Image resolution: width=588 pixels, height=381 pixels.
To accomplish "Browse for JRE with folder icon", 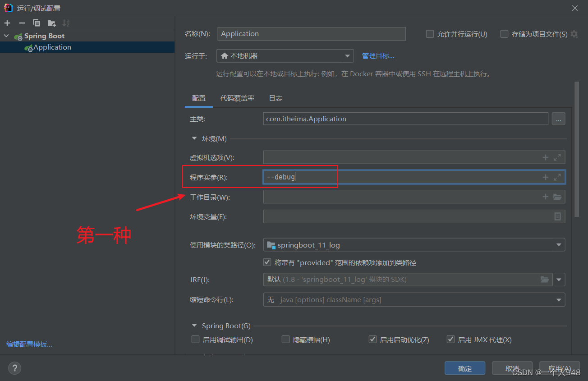I will click(545, 280).
